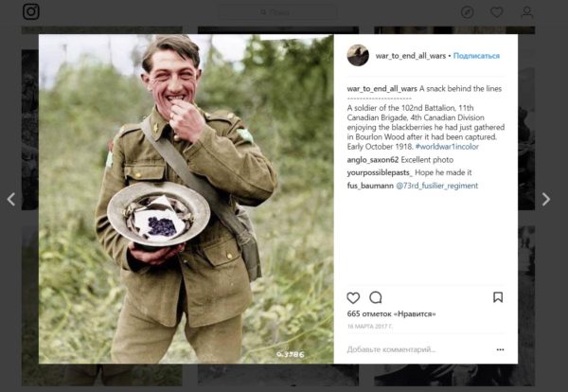
Task: Open yourpossiblepasts_ commenter profile
Action: coord(380,173)
